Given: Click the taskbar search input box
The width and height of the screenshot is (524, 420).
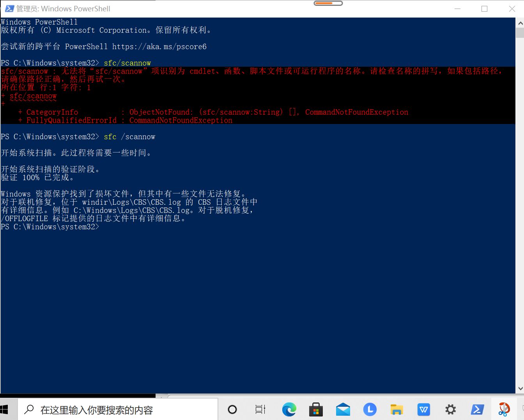Looking at the screenshot, I should (x=118, y=409).
